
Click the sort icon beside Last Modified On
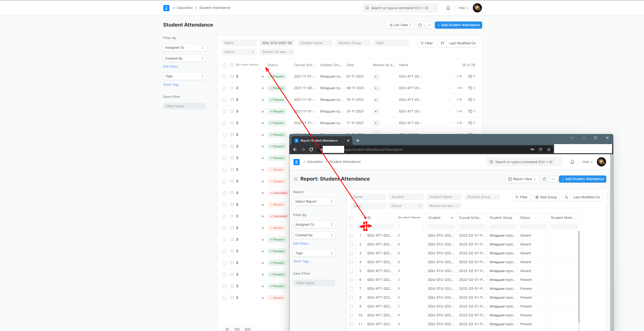click(442, 43)
